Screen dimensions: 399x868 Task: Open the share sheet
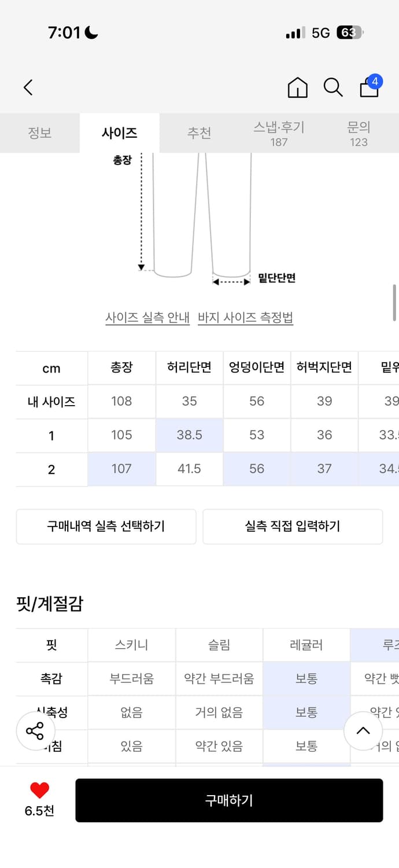36,731
